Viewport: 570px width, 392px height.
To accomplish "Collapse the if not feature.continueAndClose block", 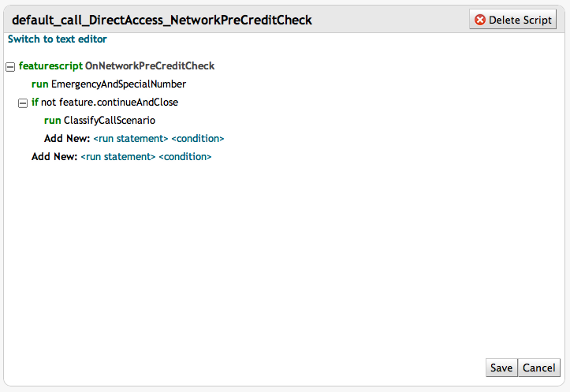I will pos(23,103).
